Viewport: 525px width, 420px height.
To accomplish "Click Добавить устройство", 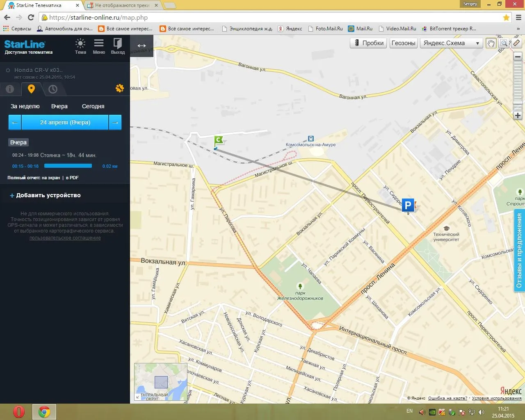I will (x=45, y=195).
